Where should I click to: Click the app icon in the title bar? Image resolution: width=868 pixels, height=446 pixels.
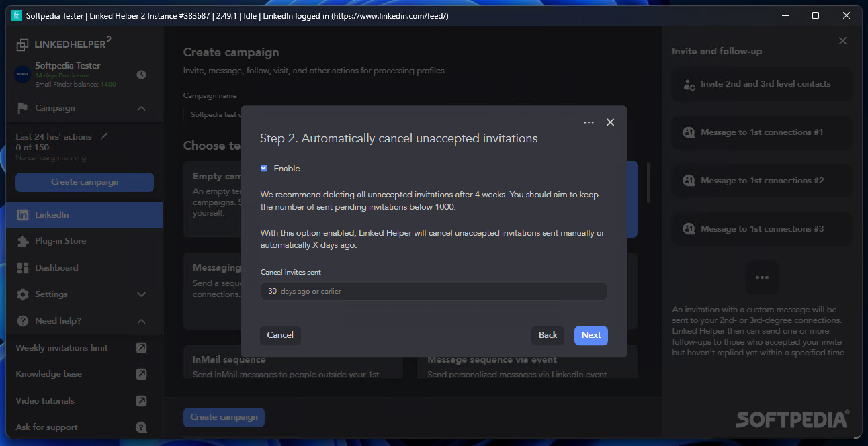click(17, 15)
